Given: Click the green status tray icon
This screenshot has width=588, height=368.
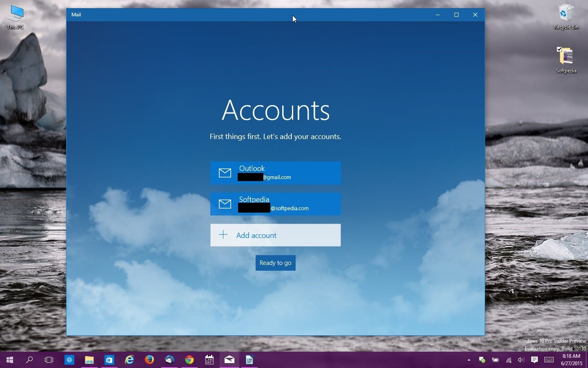Looking at the screenshot, I should click(482, 360).
